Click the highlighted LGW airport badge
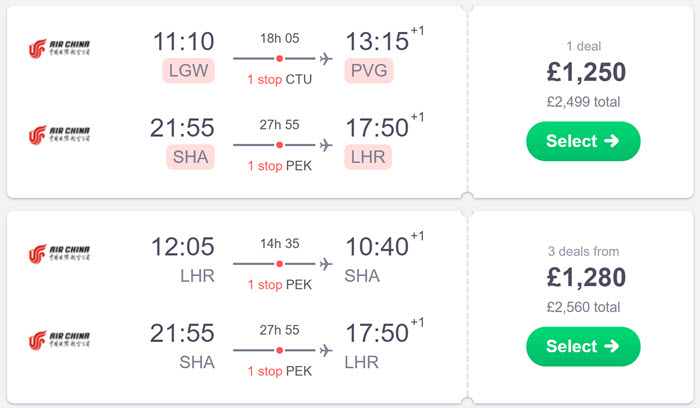The height and width of the screenshot is (408, 700). (x=188, y=71)
